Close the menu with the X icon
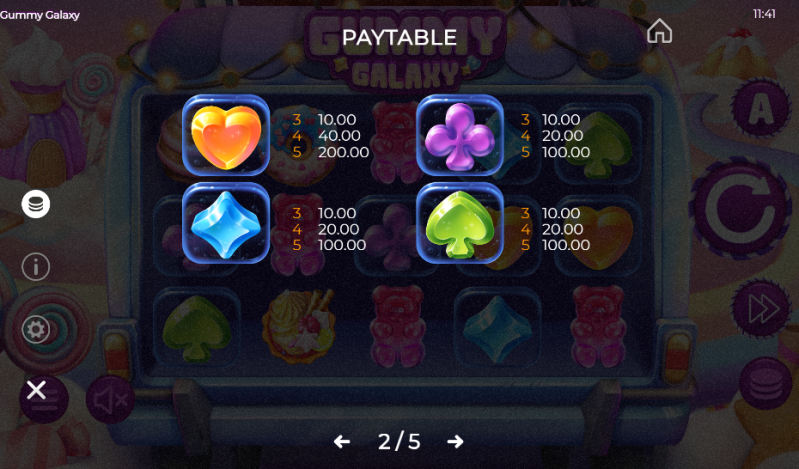The height and width of the screenshot is (469, 799). coord(37,391)
